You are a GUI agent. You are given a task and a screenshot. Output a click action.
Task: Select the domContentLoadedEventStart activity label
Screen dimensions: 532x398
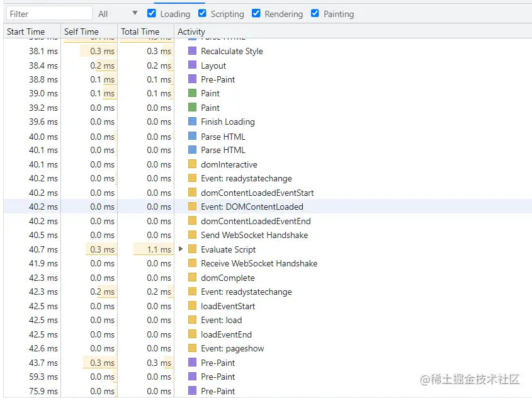tap(257, 193)
